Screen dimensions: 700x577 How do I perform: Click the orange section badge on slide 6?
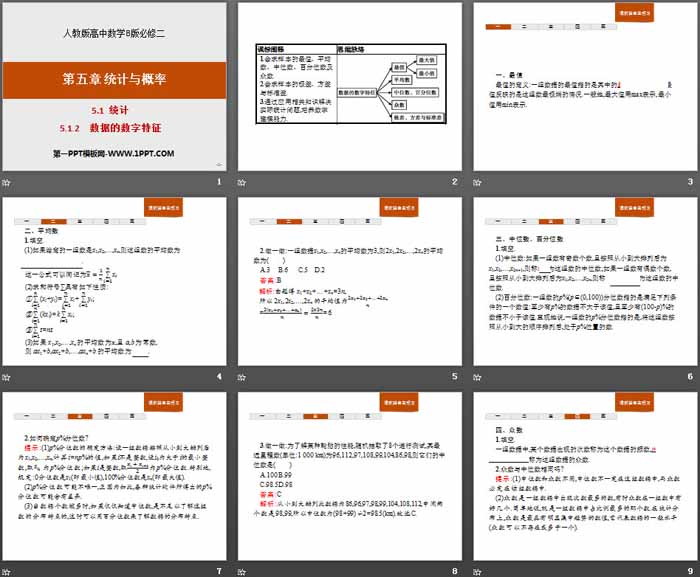pos(634,207)
